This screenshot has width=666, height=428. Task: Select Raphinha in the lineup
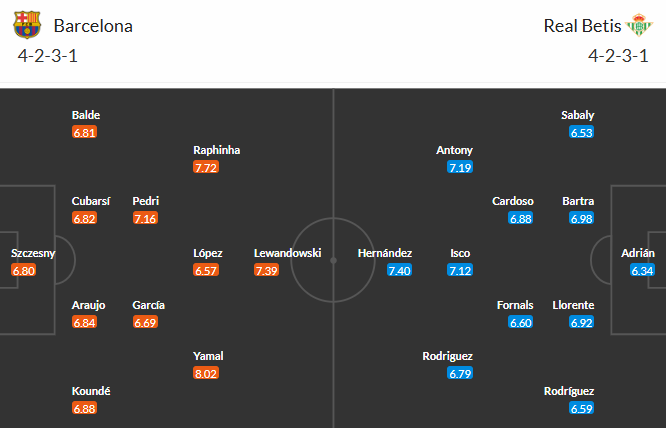(x=217, y=150)
